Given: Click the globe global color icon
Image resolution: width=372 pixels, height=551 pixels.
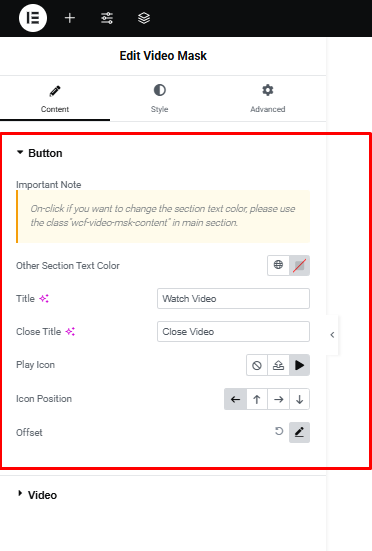Looking at the screenshot, I should [278, 265].
